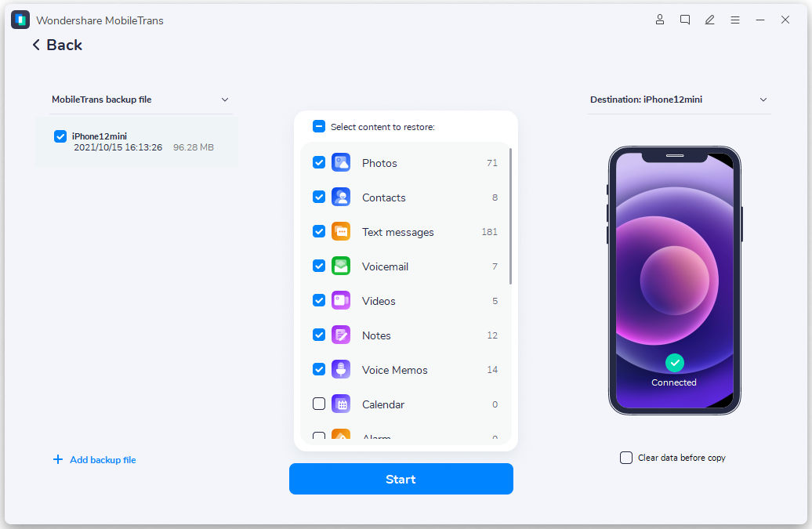Screen dimensions: 812x529
Task: Click the content list scrollbar
Action: [x=510, y=216]
